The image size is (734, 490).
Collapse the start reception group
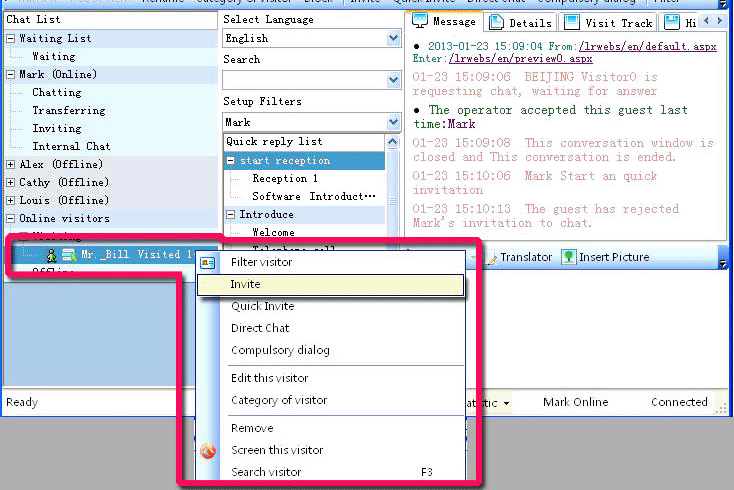(231, 161)
